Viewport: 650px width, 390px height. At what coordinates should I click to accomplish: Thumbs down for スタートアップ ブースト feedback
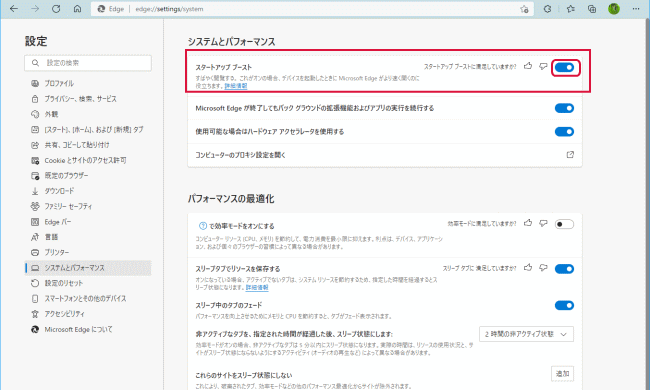543,66
